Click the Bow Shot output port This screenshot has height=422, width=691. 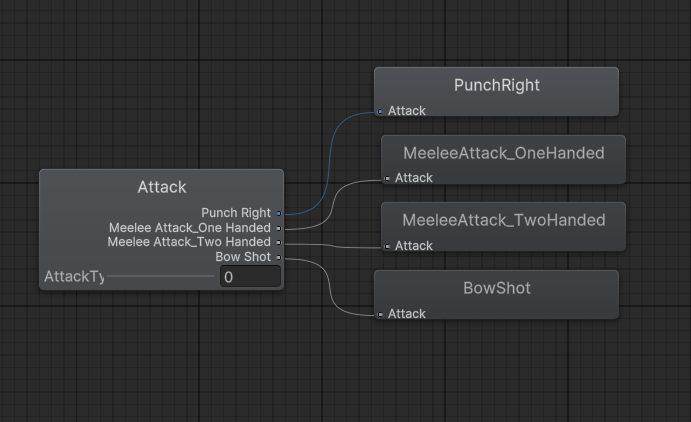[x=279, y=257]
